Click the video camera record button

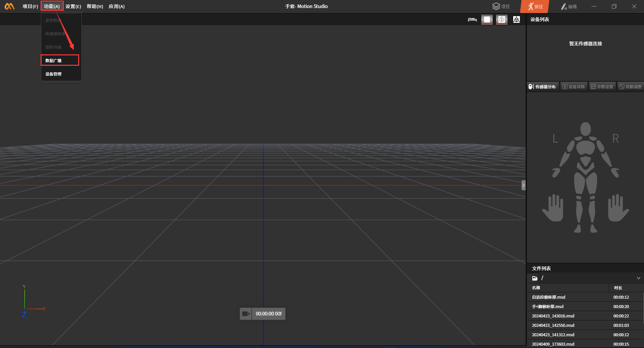(246, 314)
